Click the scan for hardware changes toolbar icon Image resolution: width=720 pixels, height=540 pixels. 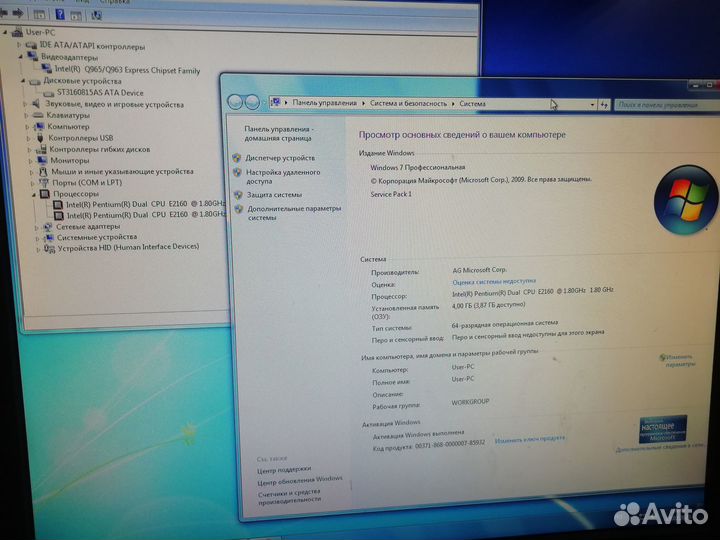point(96,15)
